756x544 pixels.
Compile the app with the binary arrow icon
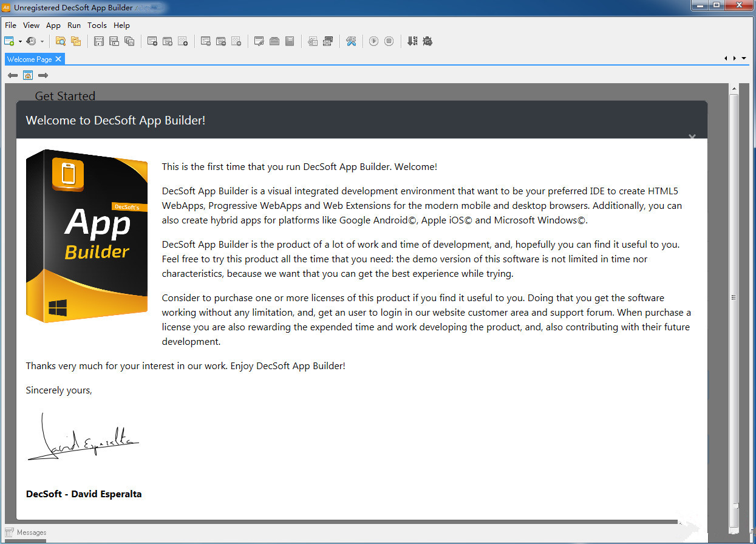pos(412,41)
